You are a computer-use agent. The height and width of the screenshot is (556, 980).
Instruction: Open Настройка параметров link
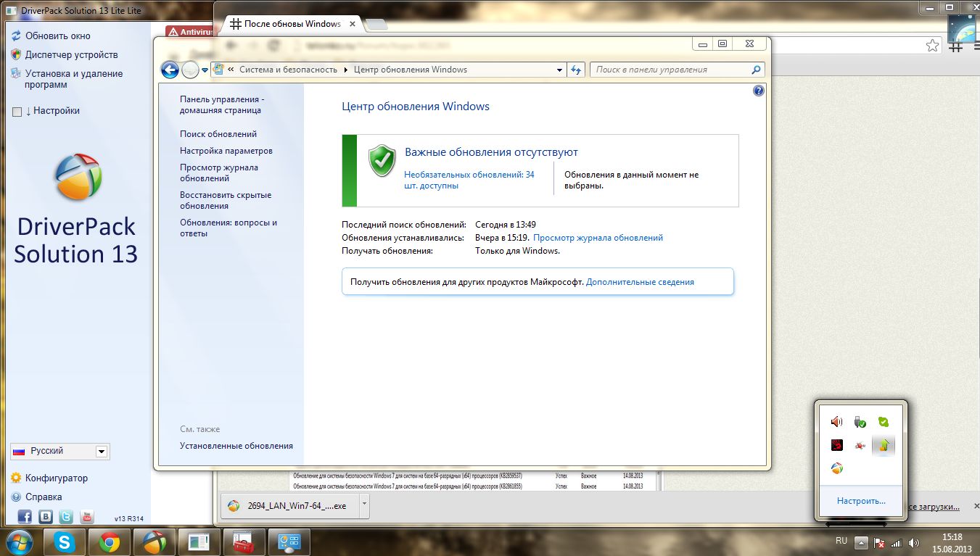(x=226, y=151)
